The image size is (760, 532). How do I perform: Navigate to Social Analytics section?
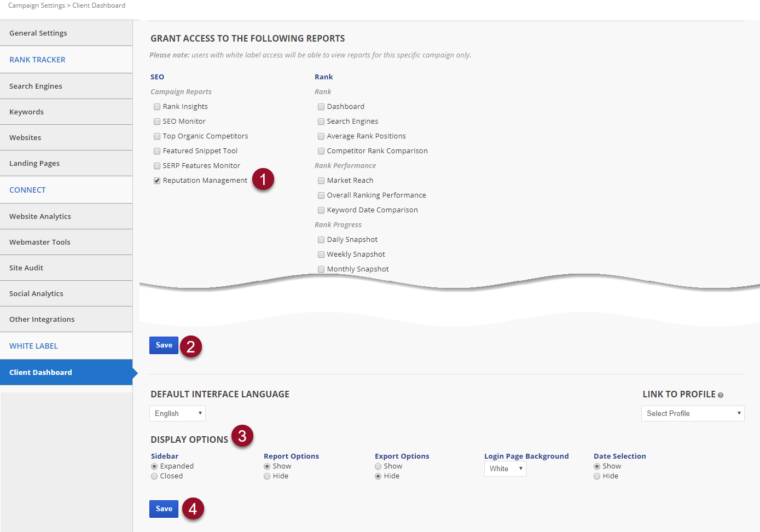click(x=36, y=293)
